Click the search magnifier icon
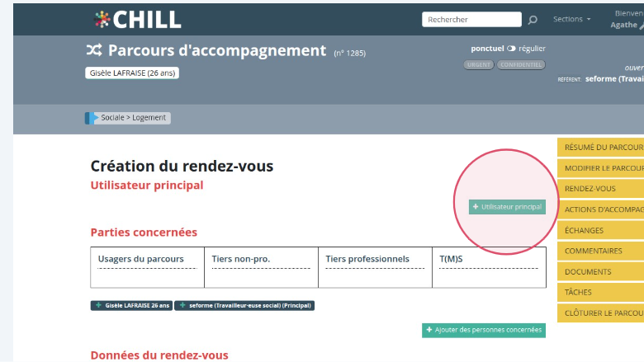This screenshot has width=644, height=362. 533,20
